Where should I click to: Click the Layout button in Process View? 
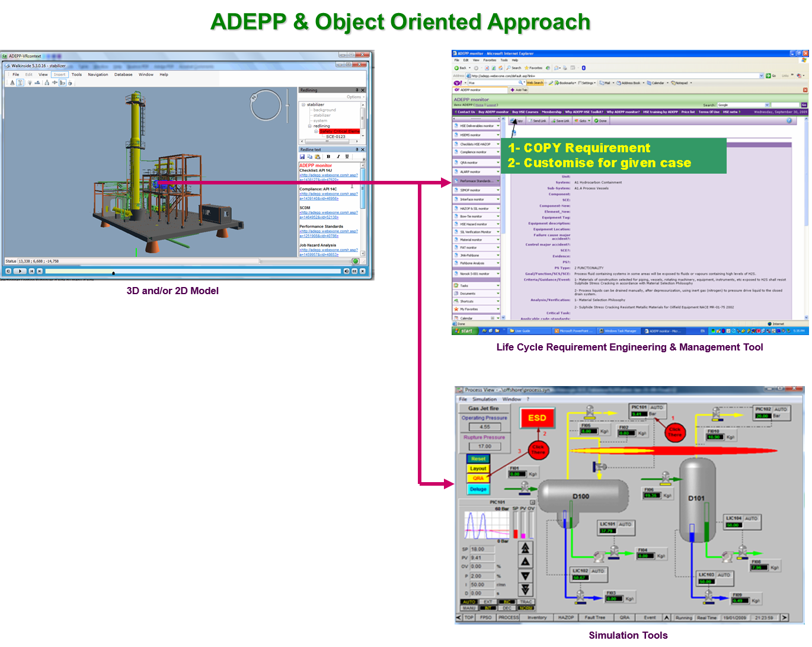pyautogui.click(x=478, y=468)
